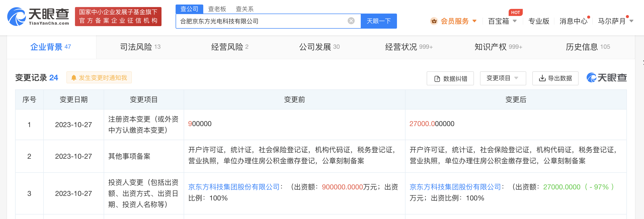The image size is (644, 219).
Task: Click the 900000.0000 red amount in row 3
Action: pos(342,187)
